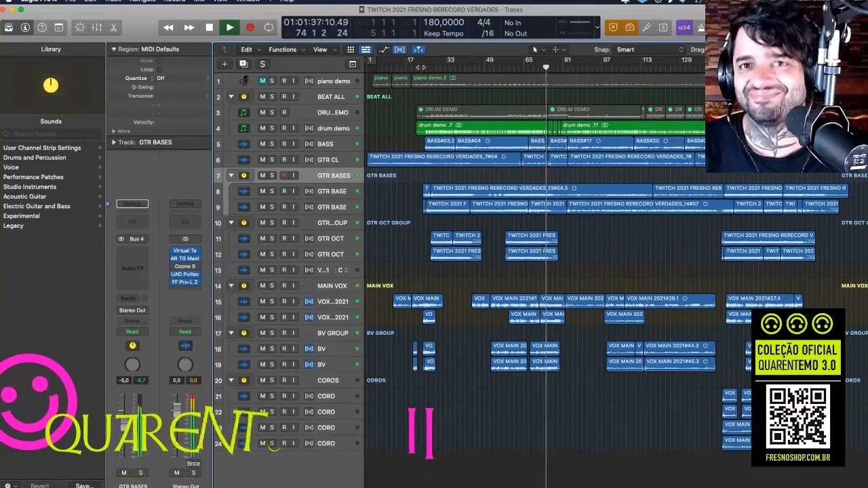Collapse the MAIN VOX track stack
This screenshot has height=488, width=868.
point(231,286)
